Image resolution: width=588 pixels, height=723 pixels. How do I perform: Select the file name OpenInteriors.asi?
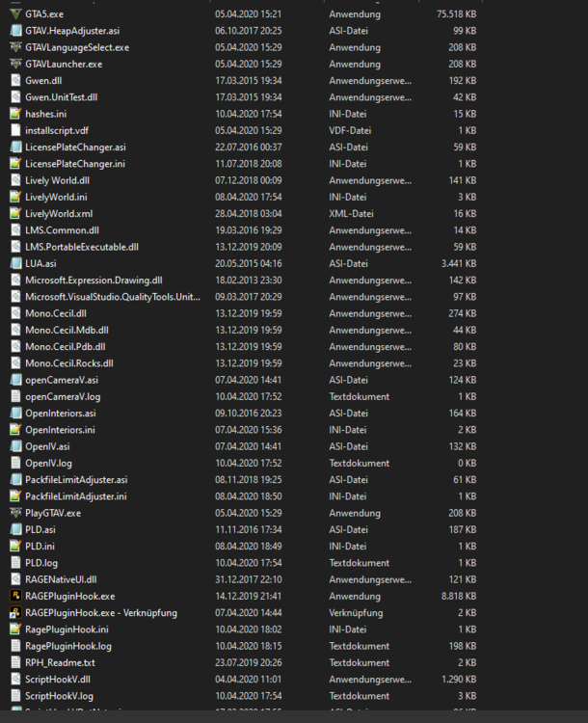(x=61, y=414)
